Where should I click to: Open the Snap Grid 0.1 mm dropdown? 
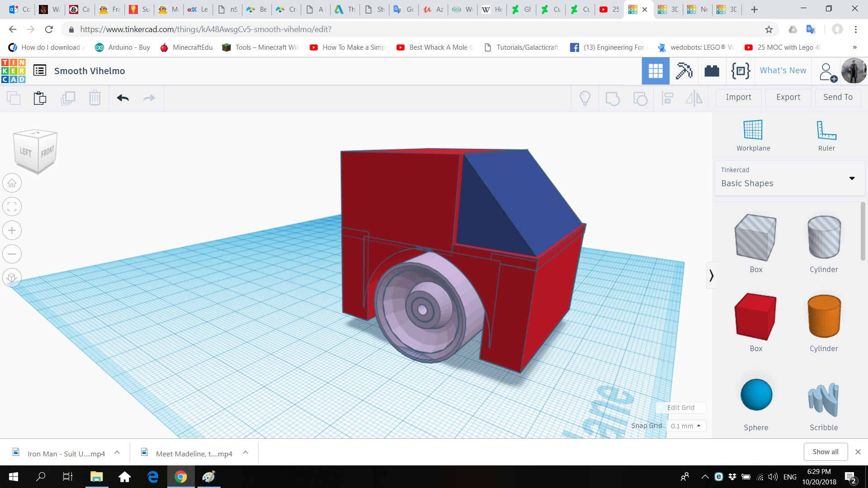pos(685,426)
